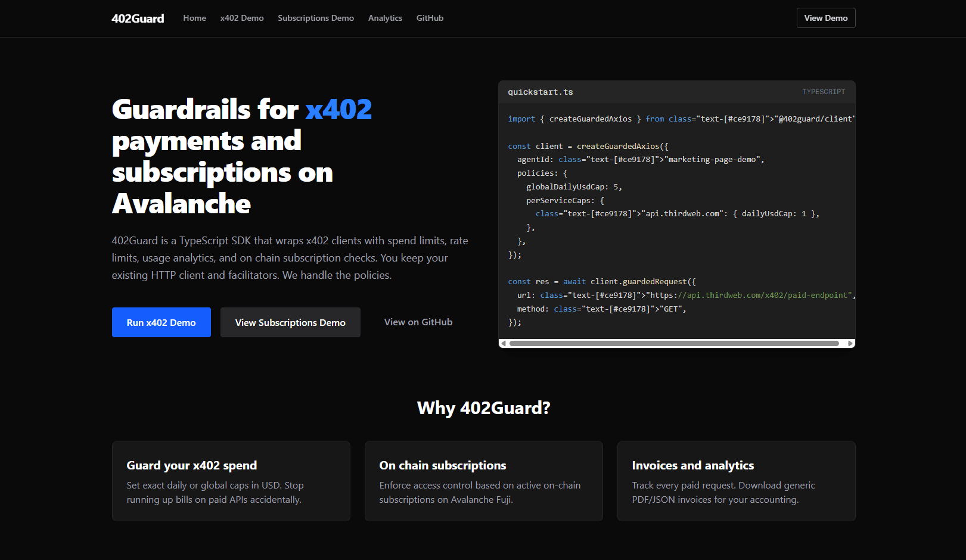Click the Run x402 Demo button
966x560 pixels.
161,322
